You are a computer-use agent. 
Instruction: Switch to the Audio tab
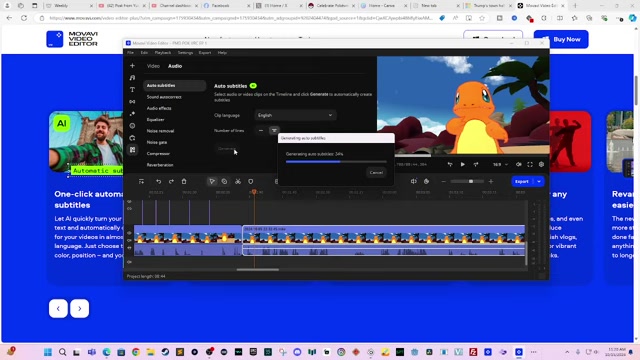[x=175, y=66]
